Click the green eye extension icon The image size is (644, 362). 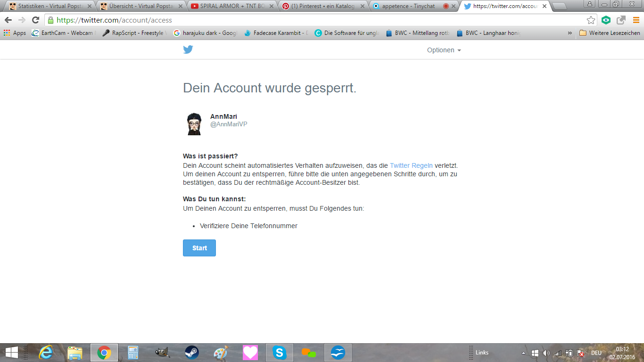(x=606, y=20)
